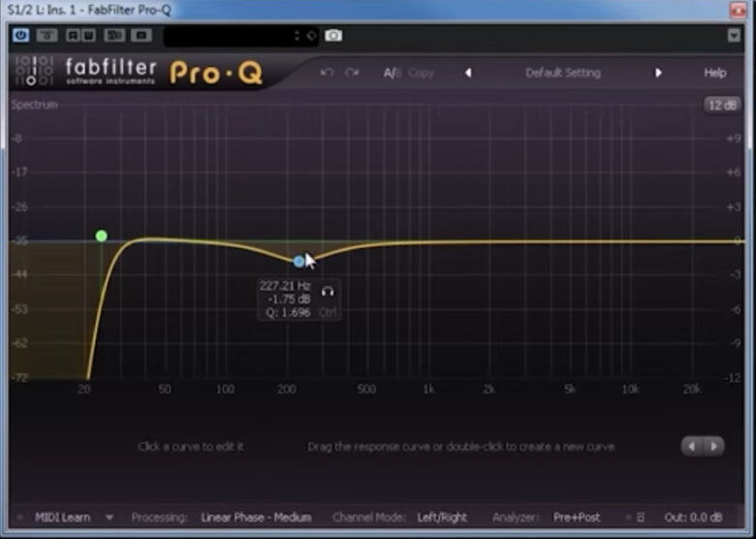The height and width of the screenshot is (539, 756).
Task: Open the host preset name field
Action: (227, 36)
